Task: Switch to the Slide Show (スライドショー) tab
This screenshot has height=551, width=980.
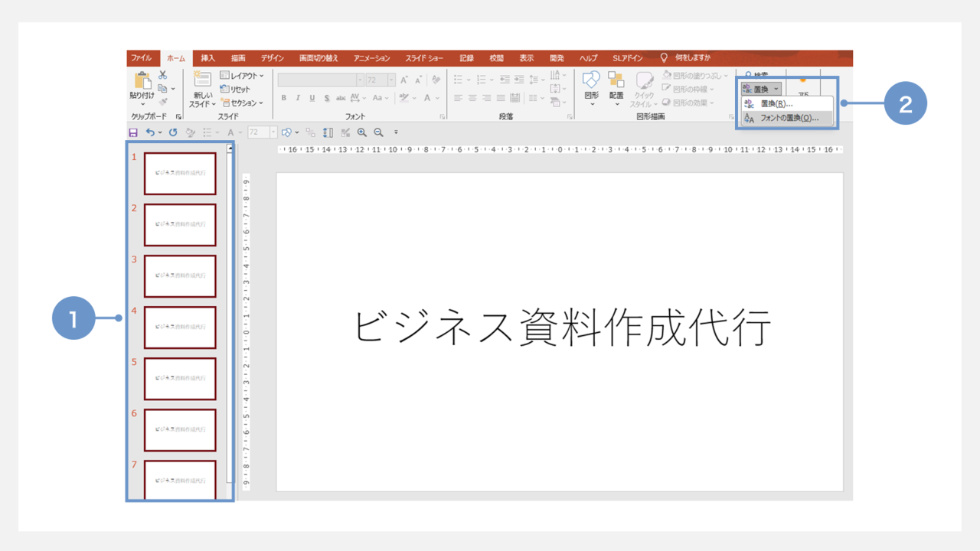Action: point(424,58)
